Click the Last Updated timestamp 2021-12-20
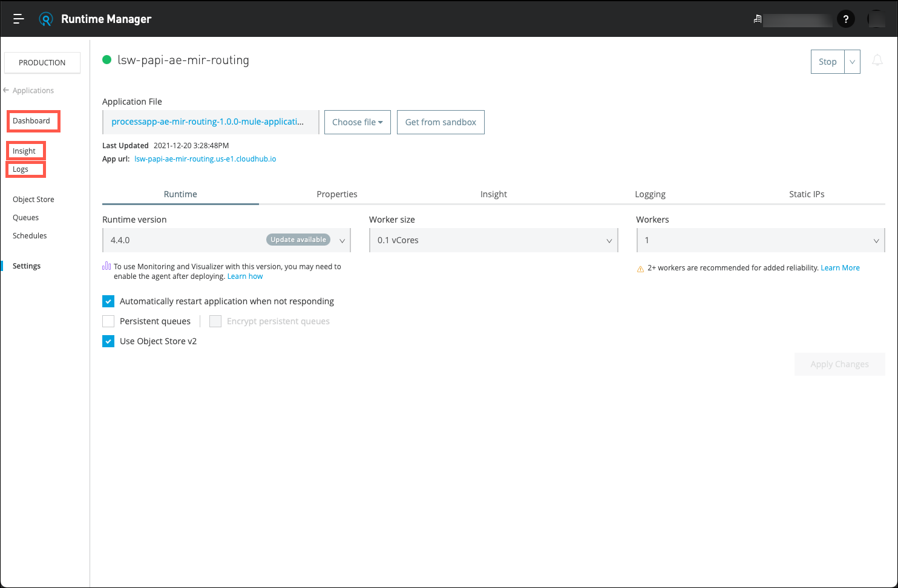 (x=191, y=146)
